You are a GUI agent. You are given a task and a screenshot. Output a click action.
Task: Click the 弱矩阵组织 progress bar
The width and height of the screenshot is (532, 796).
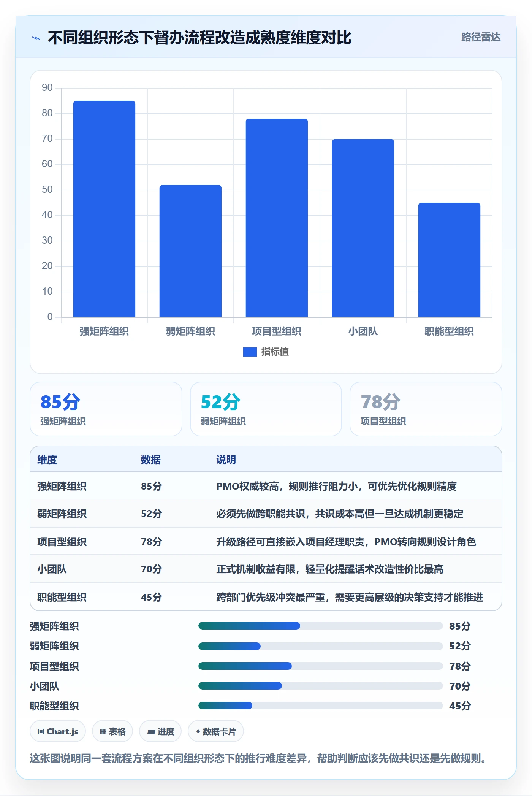click(321, 646)
